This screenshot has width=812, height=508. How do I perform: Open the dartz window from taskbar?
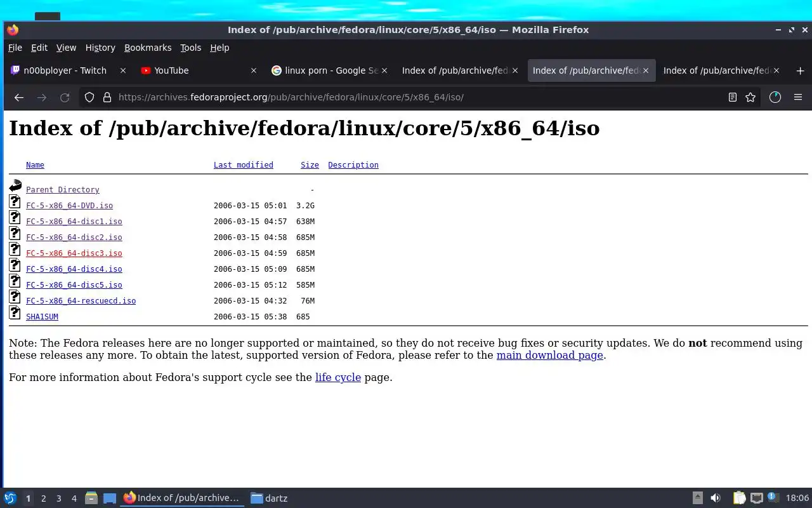(x=269, y=498)
